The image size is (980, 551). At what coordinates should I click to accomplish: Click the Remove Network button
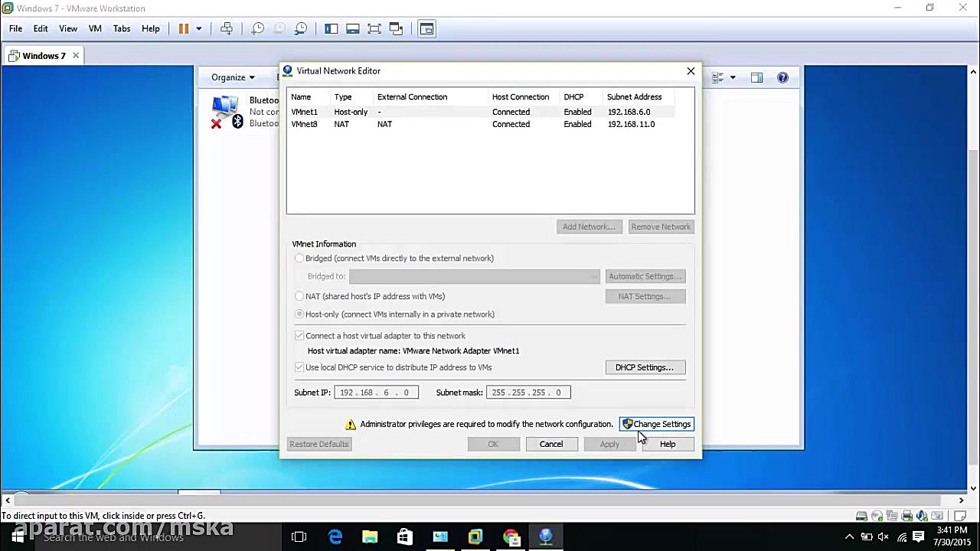coord(661,227)
